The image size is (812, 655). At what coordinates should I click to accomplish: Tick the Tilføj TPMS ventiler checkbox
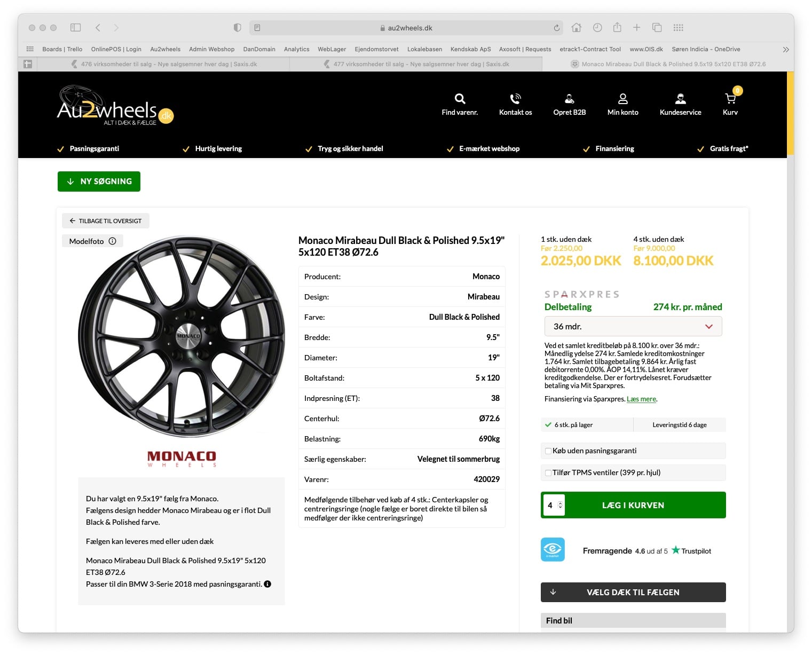point(548,473)
